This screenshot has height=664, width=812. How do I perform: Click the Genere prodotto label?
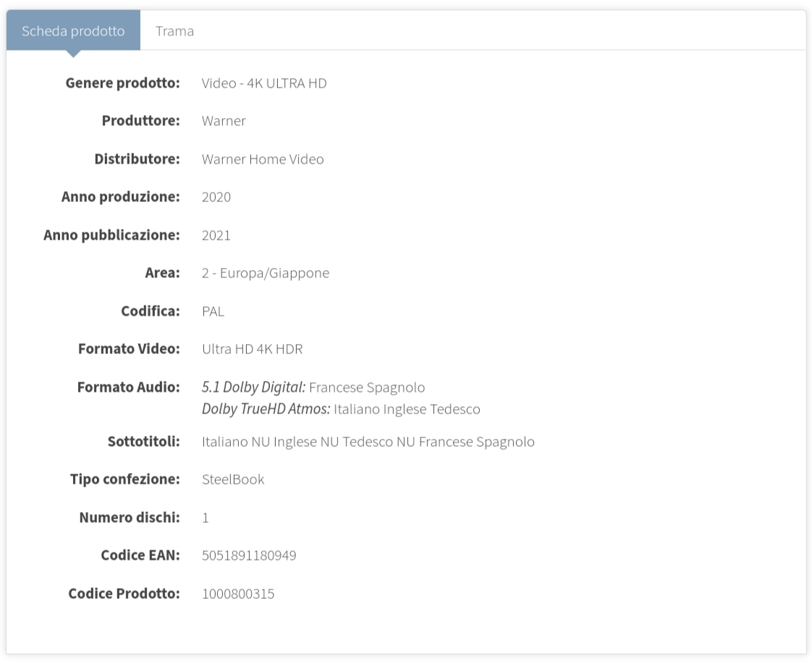click(122, 83)
